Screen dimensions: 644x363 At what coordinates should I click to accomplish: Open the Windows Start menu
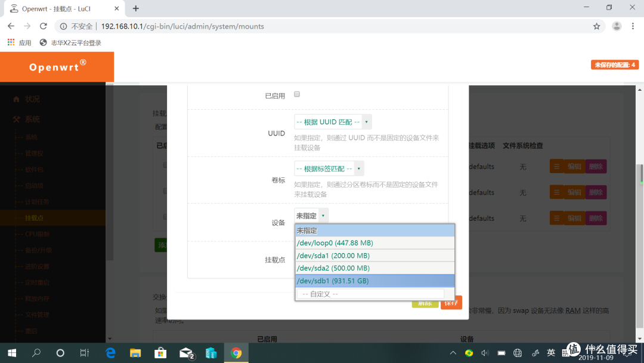pyautogui.click(x=12, y=353)
